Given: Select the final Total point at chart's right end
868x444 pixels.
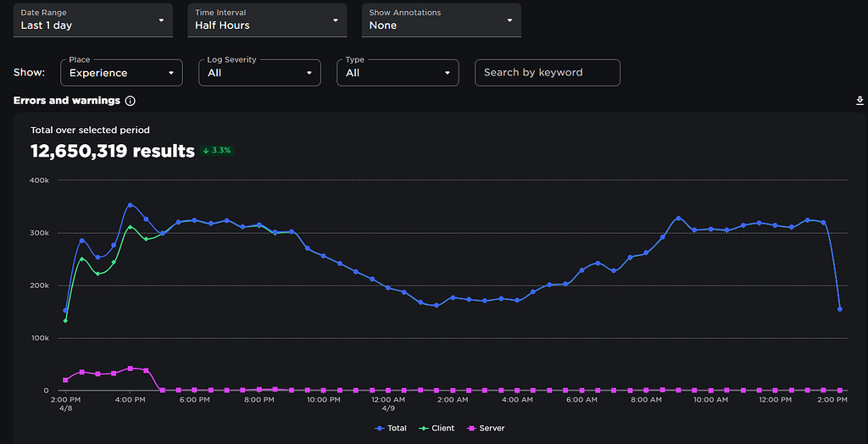Looking at the screenshot, I should (x=840, y=309).
